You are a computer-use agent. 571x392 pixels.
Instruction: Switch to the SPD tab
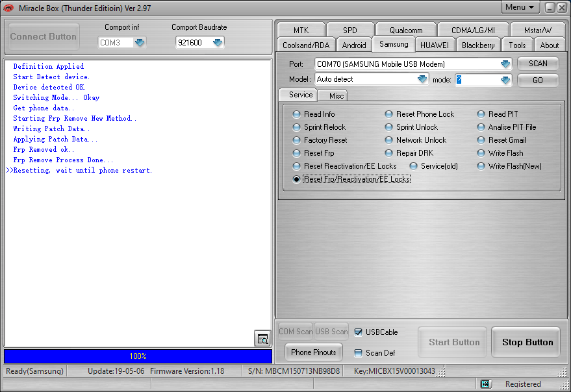click(350, 30)
